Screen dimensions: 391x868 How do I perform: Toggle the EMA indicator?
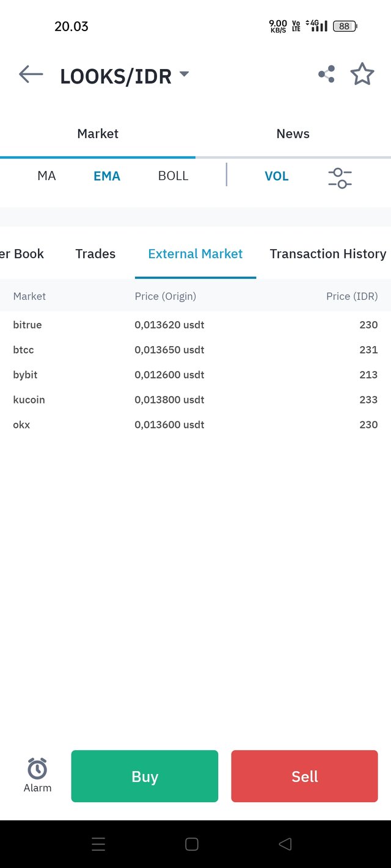pos(107,176)
